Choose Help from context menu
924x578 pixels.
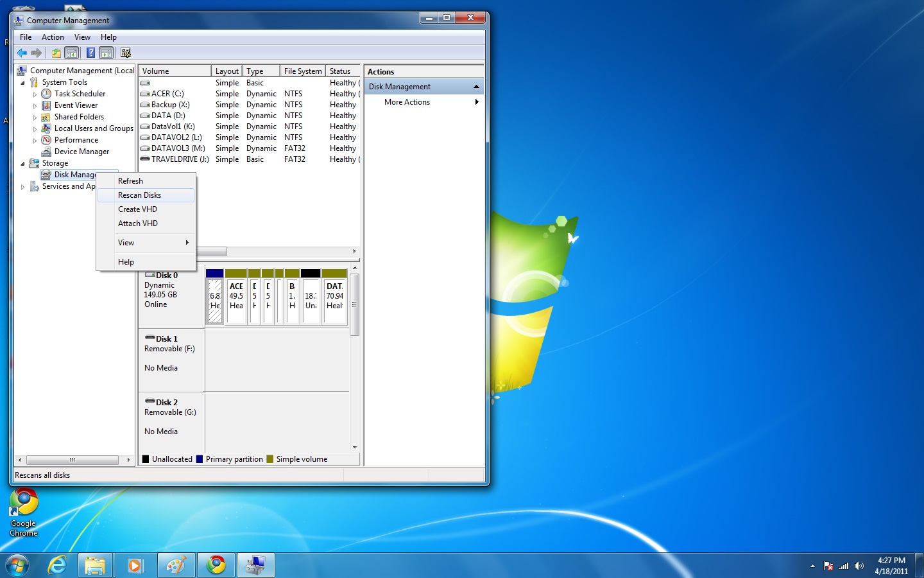tap(146, 262)
